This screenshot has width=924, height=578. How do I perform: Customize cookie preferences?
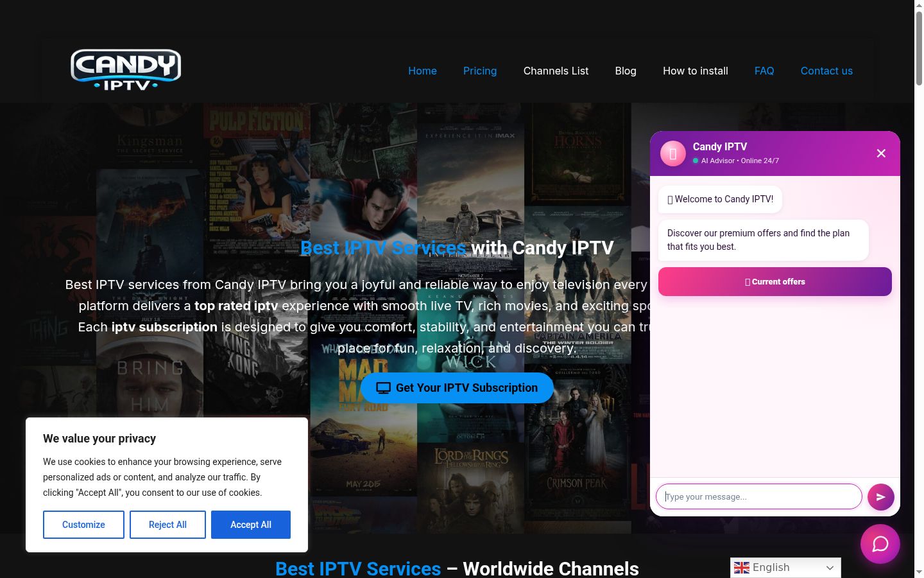[83, 525]
